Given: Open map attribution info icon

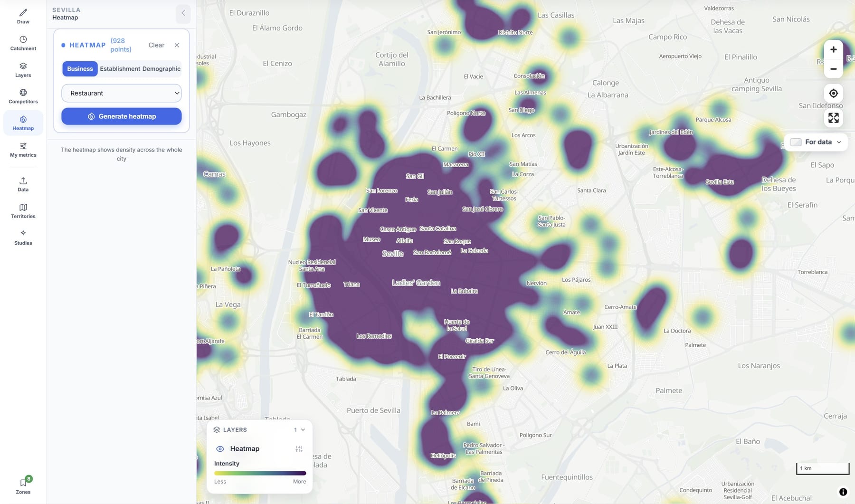Looking at the screenshot, I should coord(843,492).
